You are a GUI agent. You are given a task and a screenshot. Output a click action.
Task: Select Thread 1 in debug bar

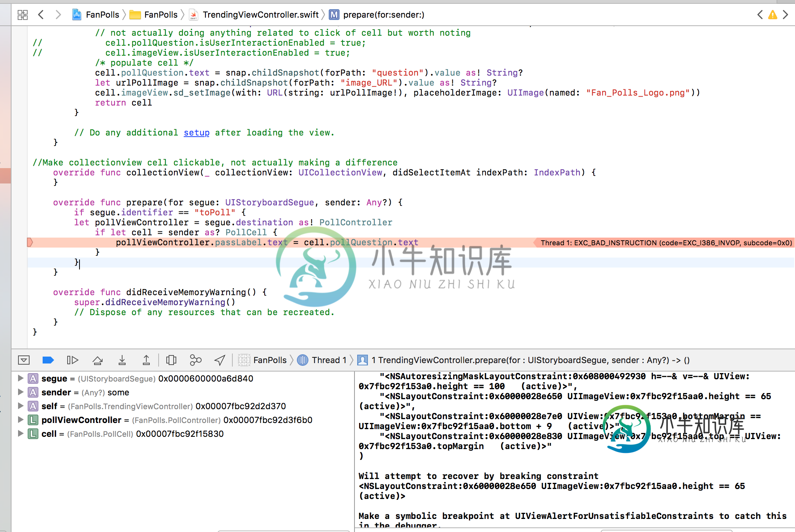point(322,360)
